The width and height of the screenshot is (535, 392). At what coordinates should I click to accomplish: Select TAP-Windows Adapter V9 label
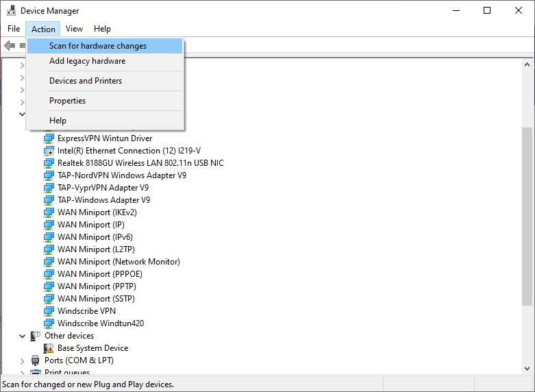click(103, 199)
